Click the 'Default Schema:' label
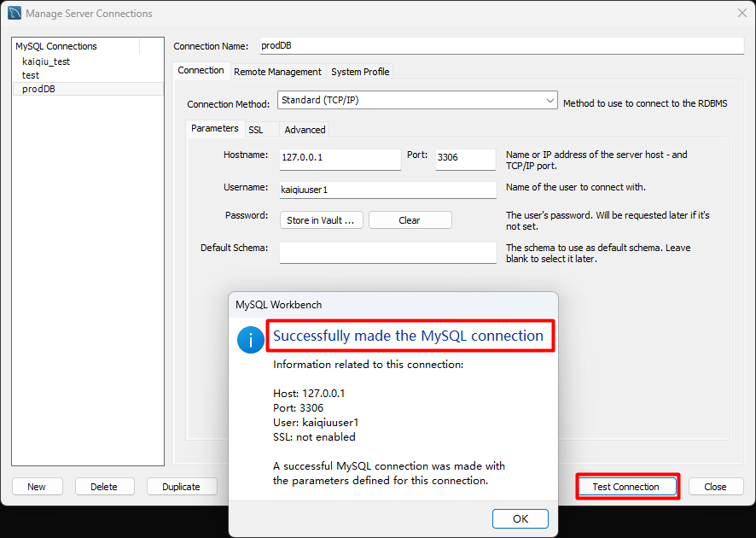 [x=235, y=248]
